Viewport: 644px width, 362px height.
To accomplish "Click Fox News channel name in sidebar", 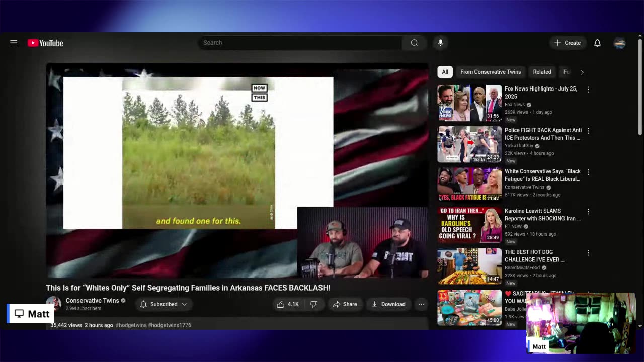I will pyautogui.click(x=515, y=105).
